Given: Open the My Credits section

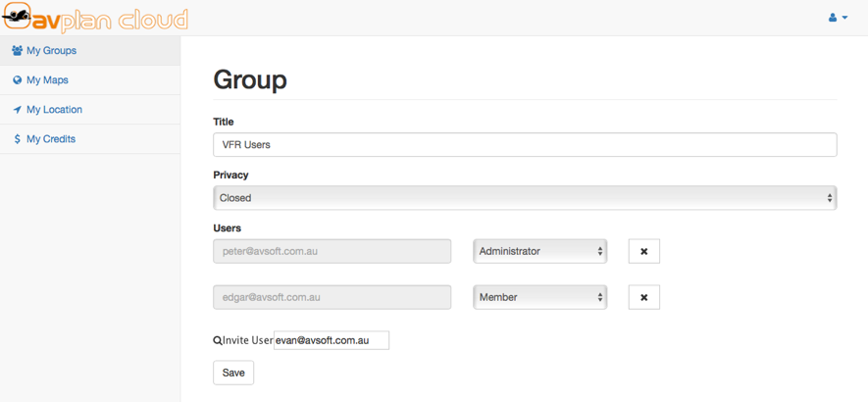Looking at the screenshot, I should (x=51, y=139).
